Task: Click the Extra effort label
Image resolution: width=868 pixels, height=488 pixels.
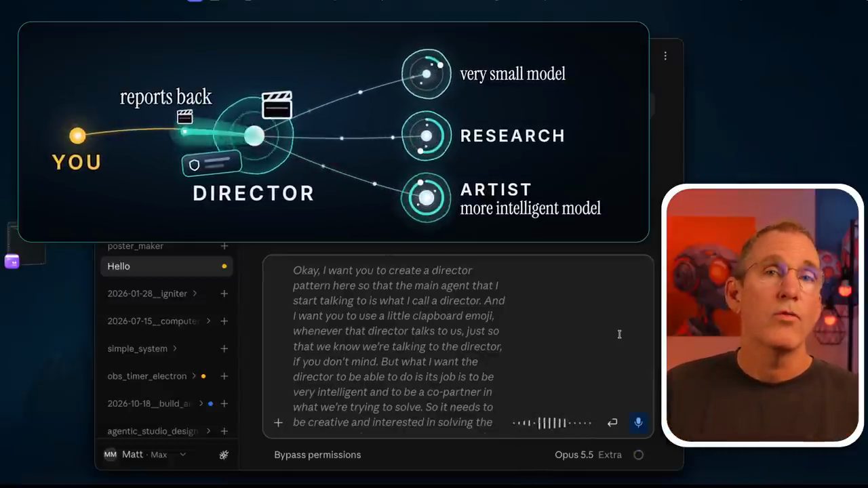Action: click(610, 455)
